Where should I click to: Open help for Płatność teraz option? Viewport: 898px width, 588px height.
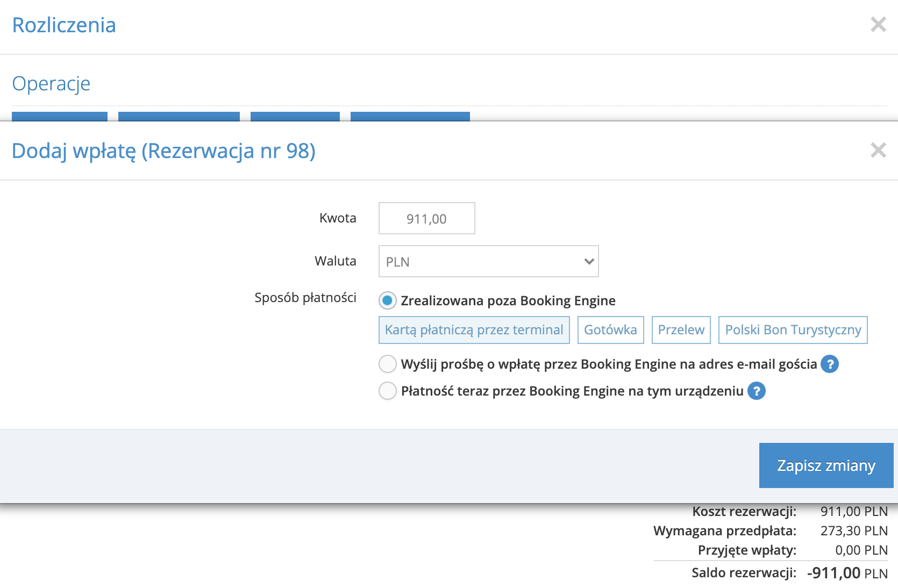pos(757,391)
